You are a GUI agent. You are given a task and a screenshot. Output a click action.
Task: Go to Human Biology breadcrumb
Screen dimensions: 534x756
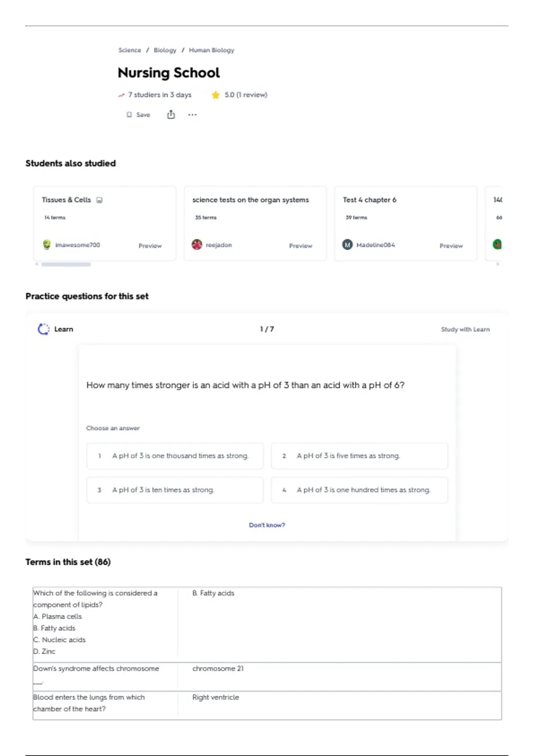211,50
